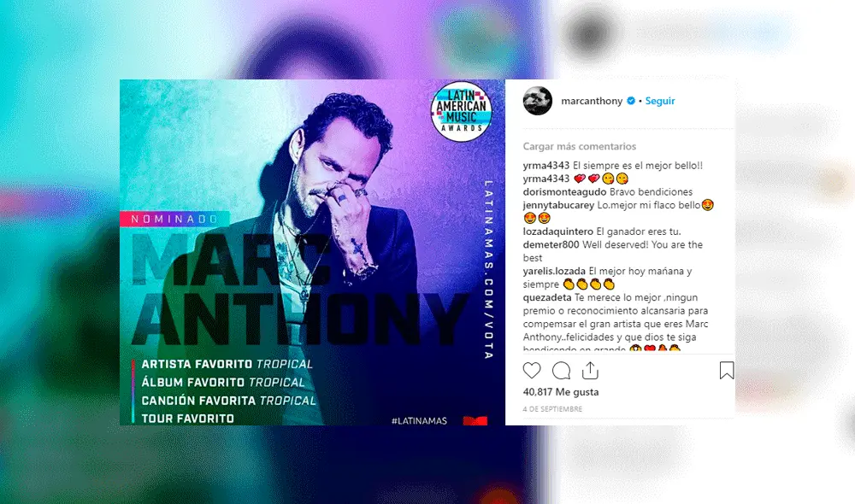855x504 pixels.
Task: Open demeter800 commenter profile
Action: click(x=551, y=244)
